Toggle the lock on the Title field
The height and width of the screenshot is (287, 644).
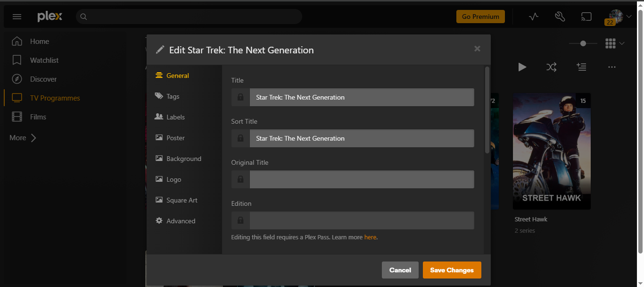[240, 97]
